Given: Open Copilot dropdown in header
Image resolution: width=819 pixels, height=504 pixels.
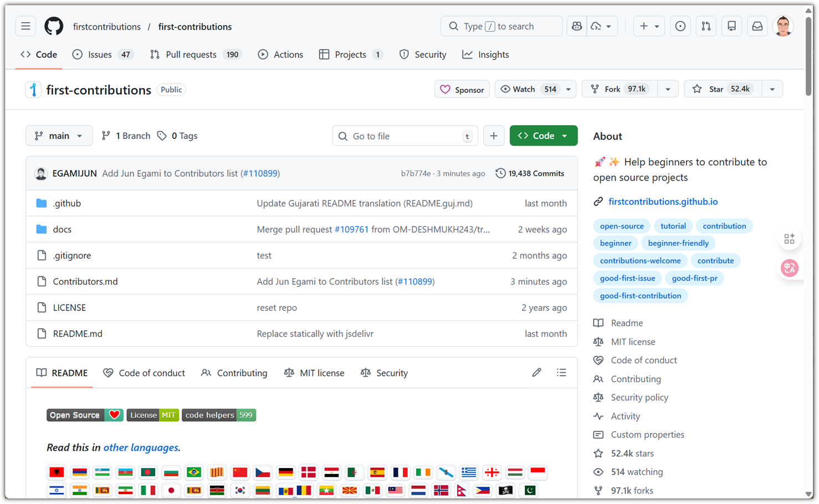Looking at the screenshot, I should pos(602,26).
